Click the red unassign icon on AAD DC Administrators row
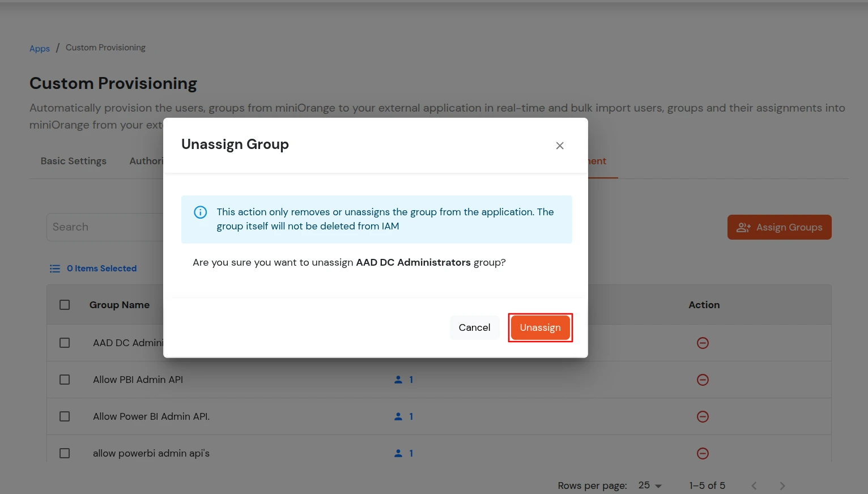868x494 pixels. [703, 342]
